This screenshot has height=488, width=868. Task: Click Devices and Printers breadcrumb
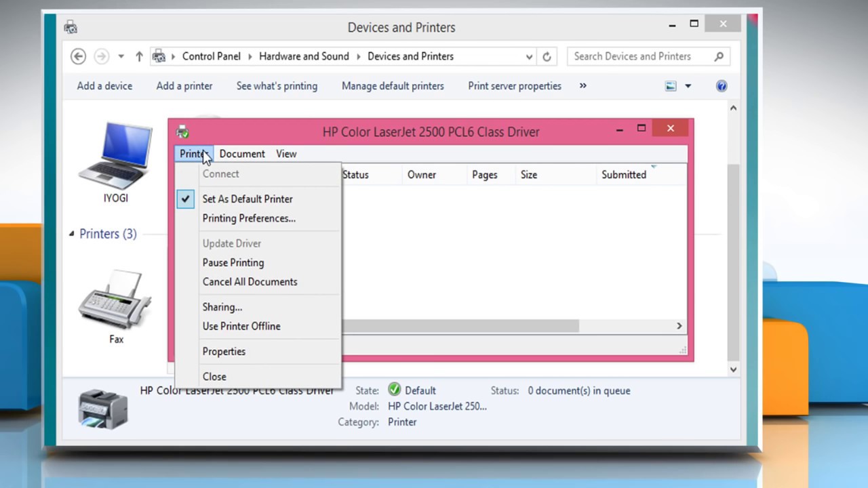[x=410, y=56]
